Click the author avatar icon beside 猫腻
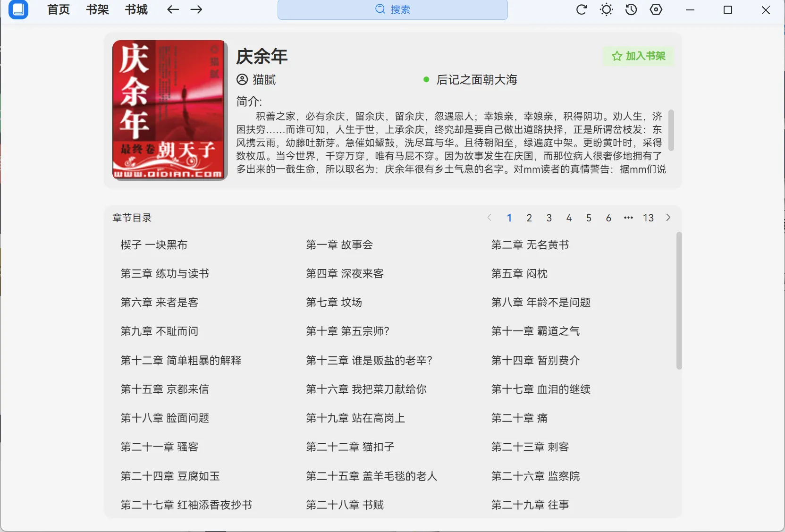The height and width of the screenshot is (532, 785). pyautogui.click(x=242, y=79)
